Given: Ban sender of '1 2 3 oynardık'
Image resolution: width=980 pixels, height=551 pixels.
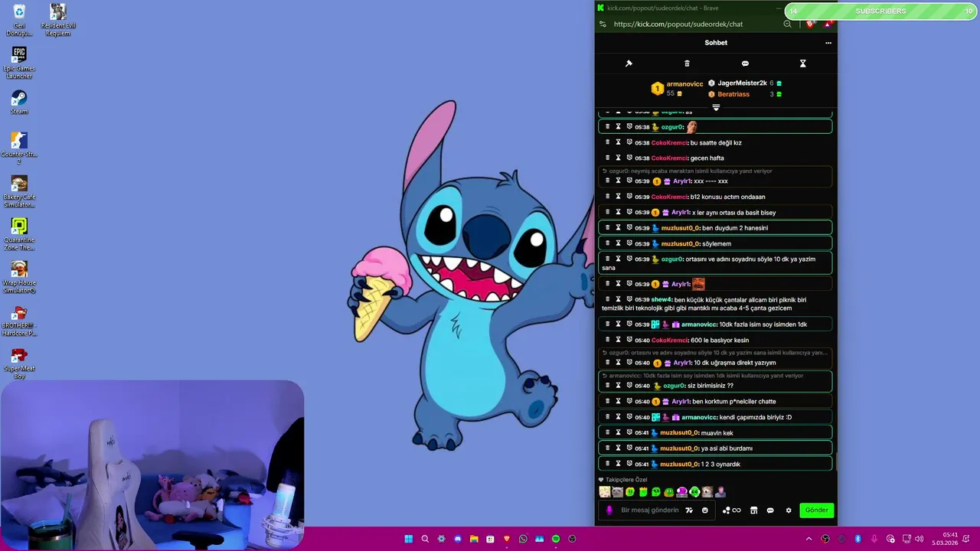Looking at the screenshot, I should [x=629, y=464].
